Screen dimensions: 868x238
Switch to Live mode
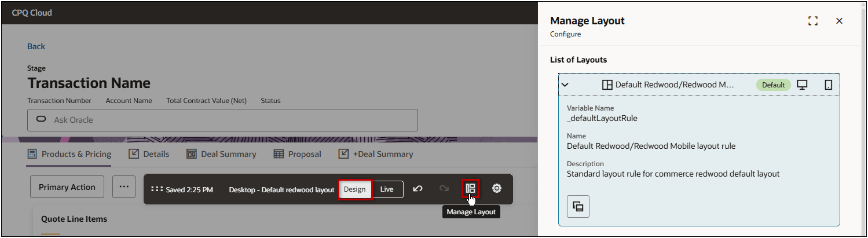[387, 189]
